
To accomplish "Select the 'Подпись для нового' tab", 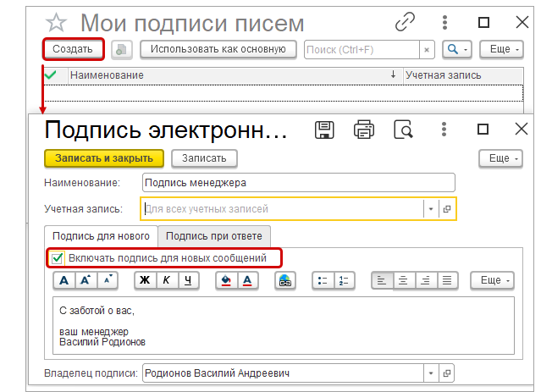I will [x=101, y=235].
